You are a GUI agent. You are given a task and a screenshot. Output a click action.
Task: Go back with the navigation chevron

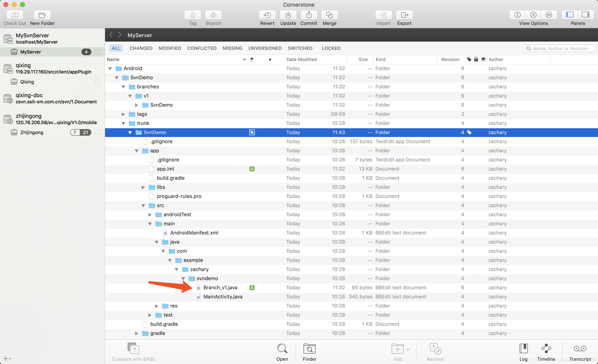tap(111, 35)
